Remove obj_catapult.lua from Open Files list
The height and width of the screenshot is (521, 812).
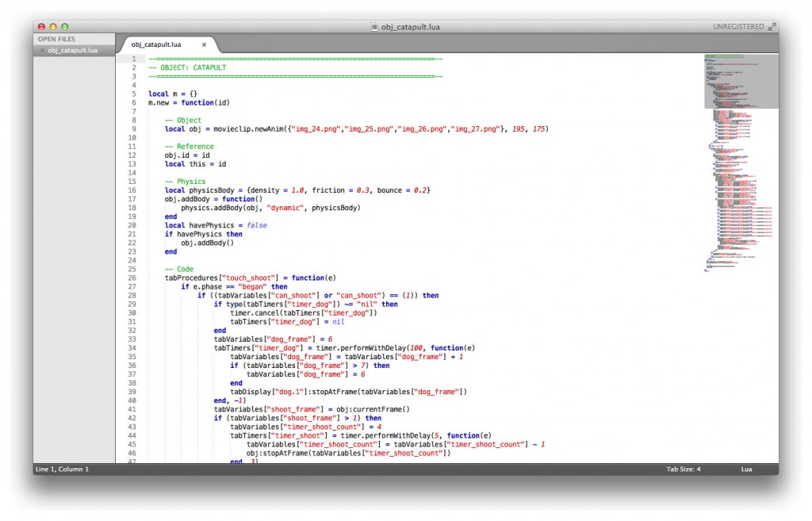41,49
